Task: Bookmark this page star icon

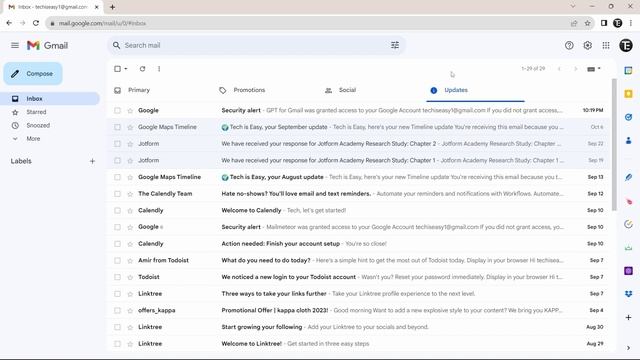Action: (587, 23)
